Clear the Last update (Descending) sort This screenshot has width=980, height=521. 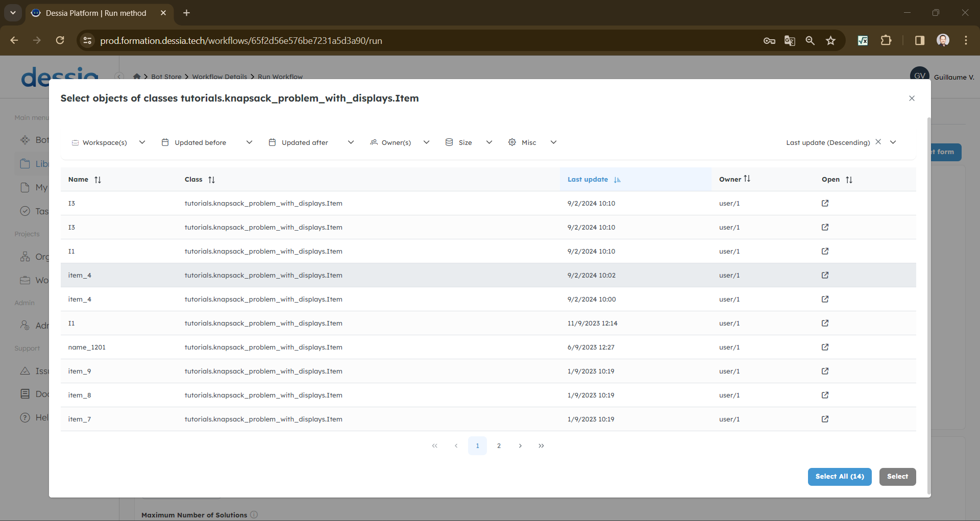pyautogui.click(x=878, y=142)
